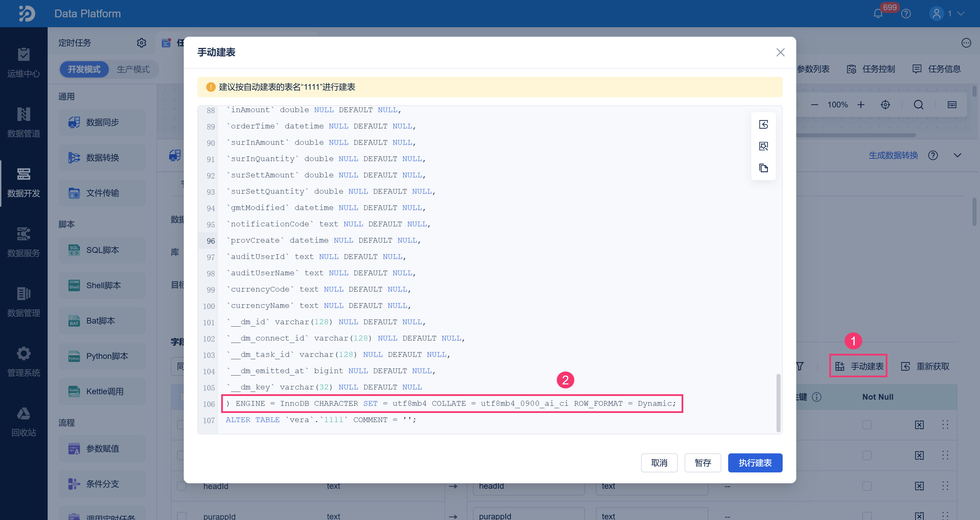Click the middle search icon in editor toolbar
Viewport: 980px width, 520px height.
(763, 146)
